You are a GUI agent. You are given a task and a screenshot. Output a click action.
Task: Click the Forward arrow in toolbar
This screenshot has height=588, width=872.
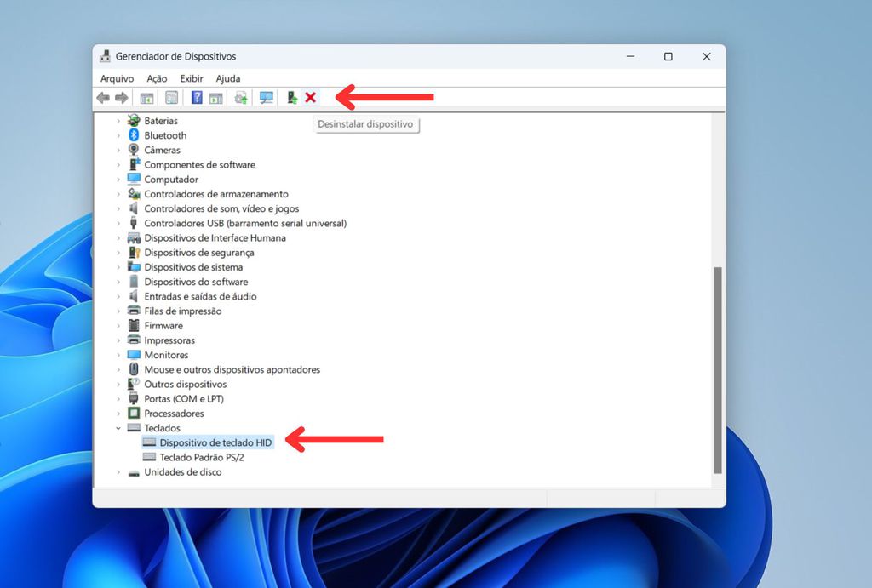pos(122,98)
